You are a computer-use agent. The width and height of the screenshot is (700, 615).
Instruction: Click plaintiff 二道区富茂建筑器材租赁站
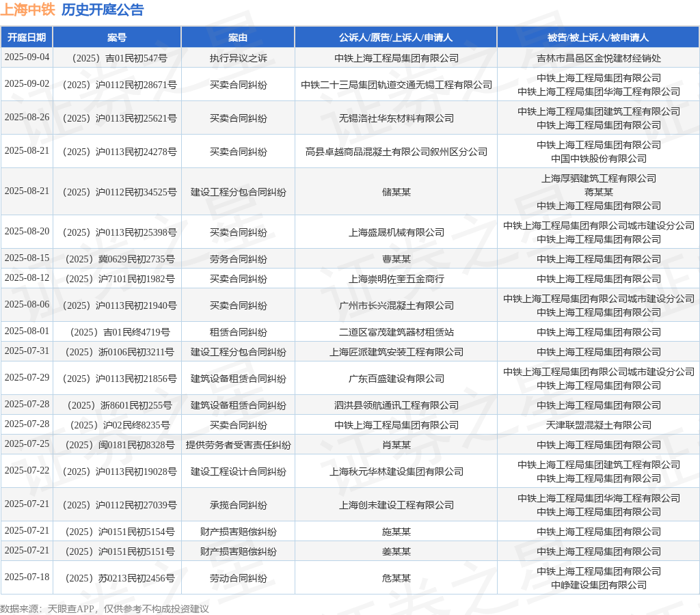396,333
